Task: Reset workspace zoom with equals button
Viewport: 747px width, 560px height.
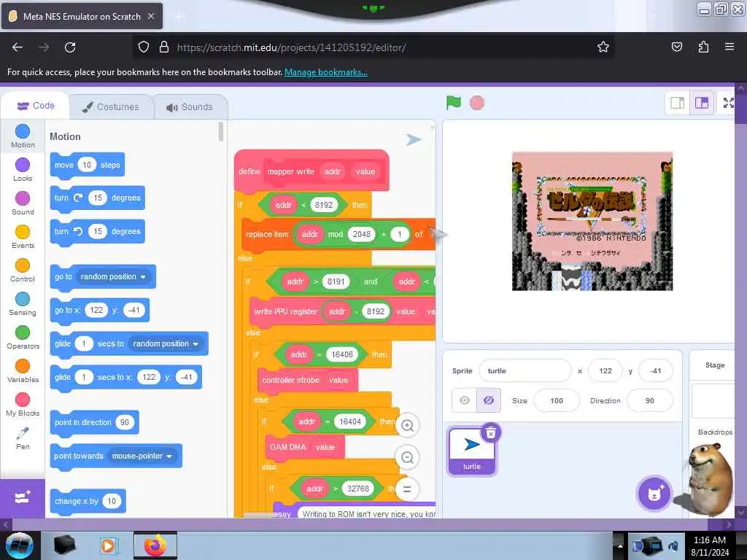Action: click(407, 489)
